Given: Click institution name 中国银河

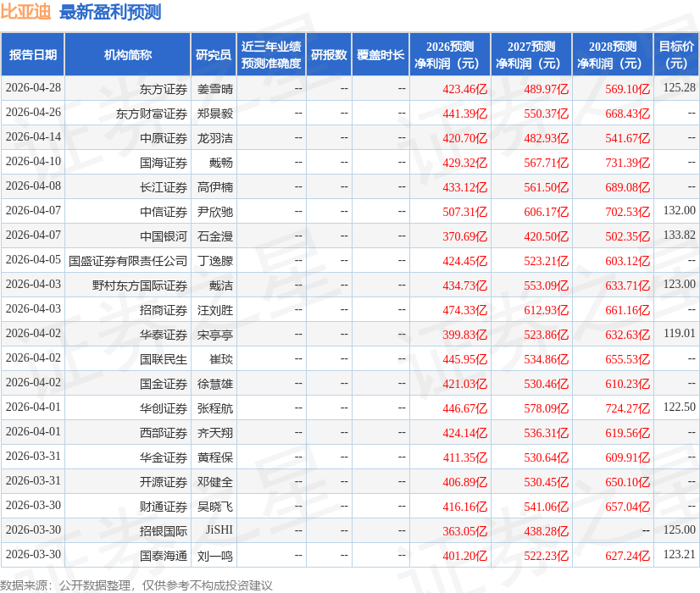Looking at the screenshot, I should [163, 236].
